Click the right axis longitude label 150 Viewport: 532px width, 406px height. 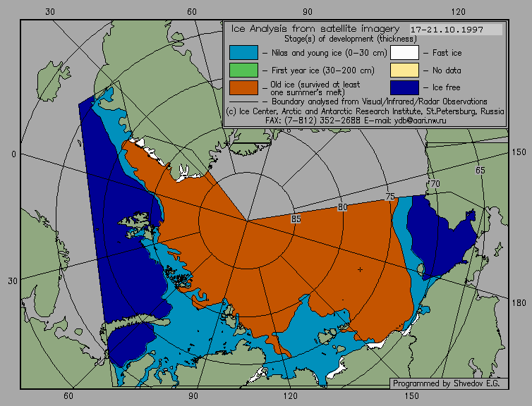click(519, 152)
